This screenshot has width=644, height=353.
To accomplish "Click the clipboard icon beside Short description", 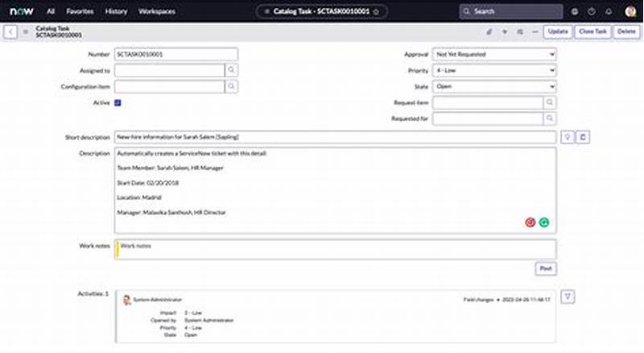I will 583,137.
